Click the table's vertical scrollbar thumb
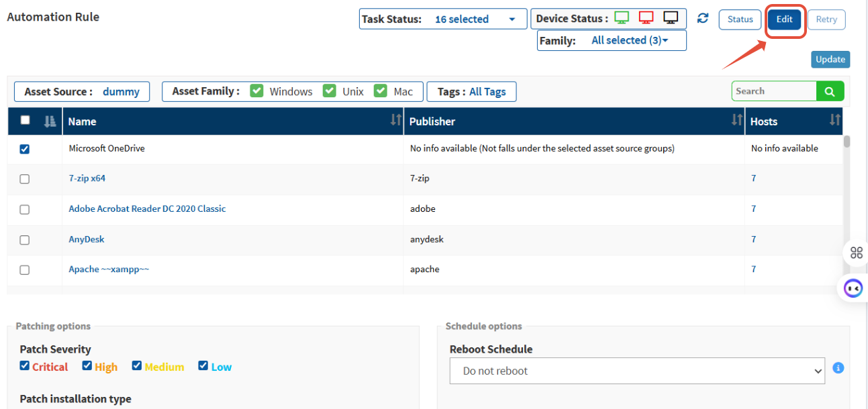Viewport: 868px width, 409px height. (x=847, y=141)
